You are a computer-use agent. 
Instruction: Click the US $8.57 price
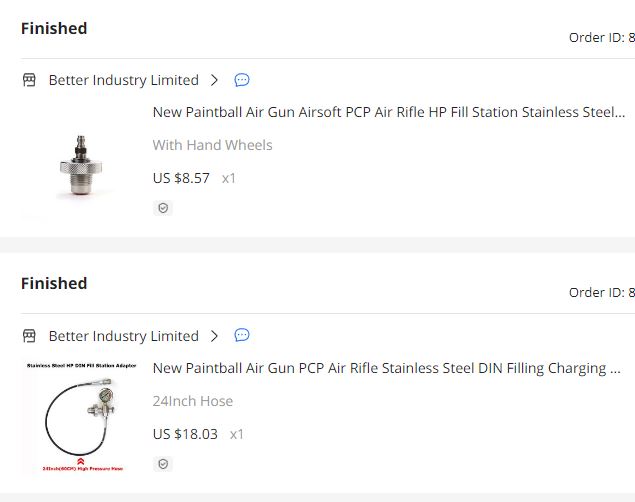click(x=181, y=178)
